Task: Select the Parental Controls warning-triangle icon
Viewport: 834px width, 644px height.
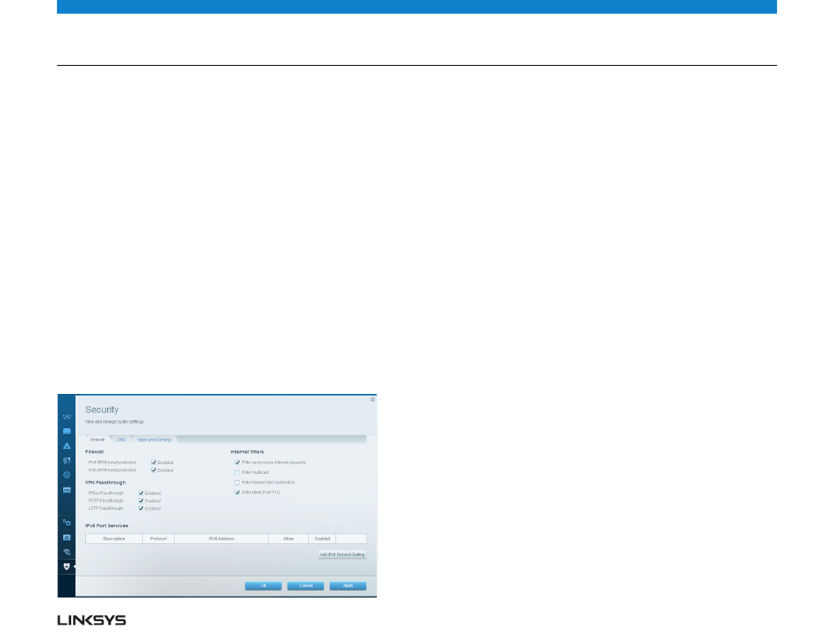Action: 67,446
